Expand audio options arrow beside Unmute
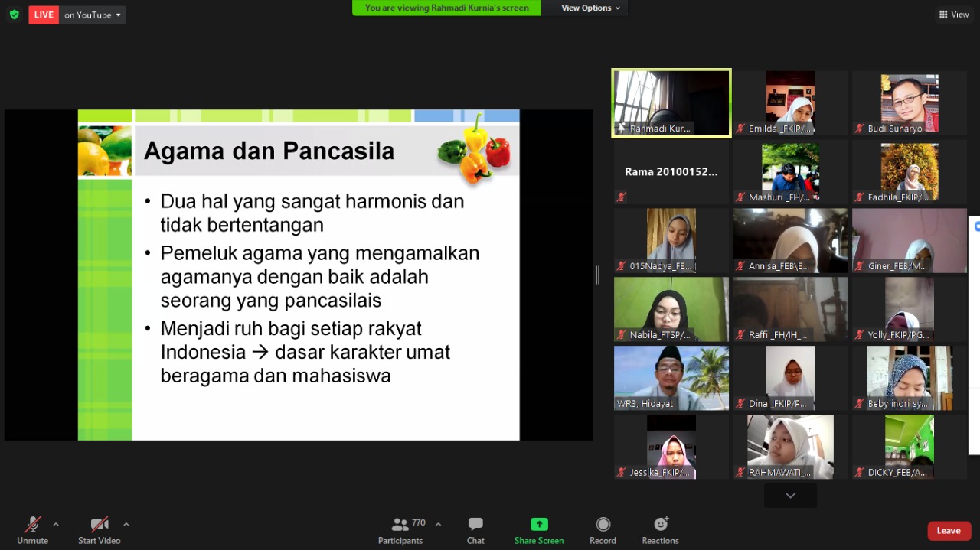Image resolution: width=980 pixels, height=550 pixels. (56, 524)
